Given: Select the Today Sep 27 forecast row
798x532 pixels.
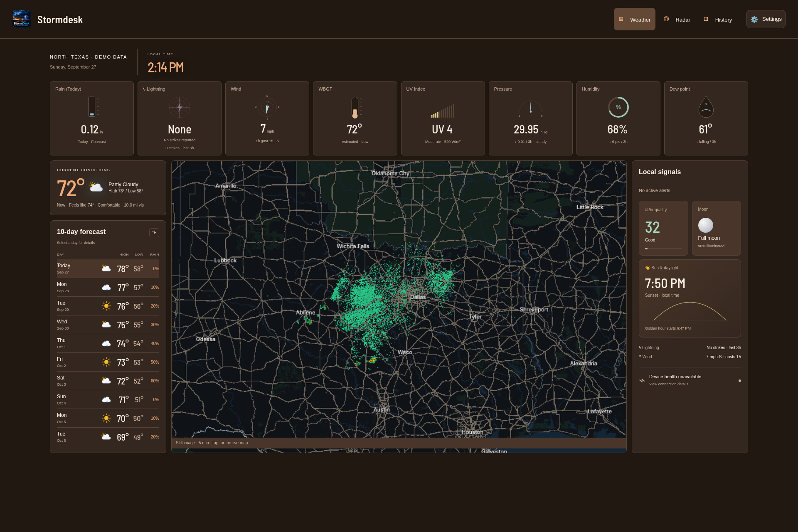Looking at the screenshot, I should click(x=108, y=268).
